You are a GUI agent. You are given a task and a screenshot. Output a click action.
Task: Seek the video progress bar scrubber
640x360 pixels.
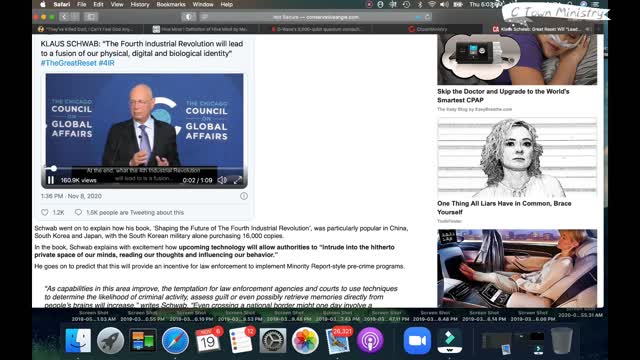pyautogui.click(x=53, y=168)
